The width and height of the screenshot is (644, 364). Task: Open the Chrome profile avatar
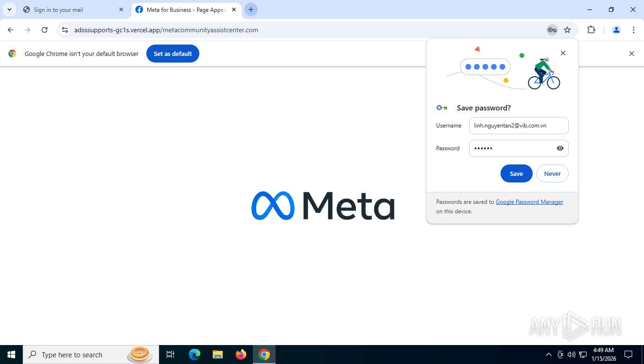point(616,30)
